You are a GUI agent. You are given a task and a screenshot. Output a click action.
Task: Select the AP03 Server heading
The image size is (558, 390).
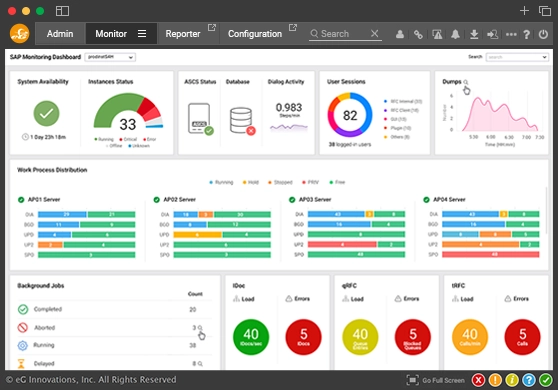pyautogui.click(x=315, y=199)
